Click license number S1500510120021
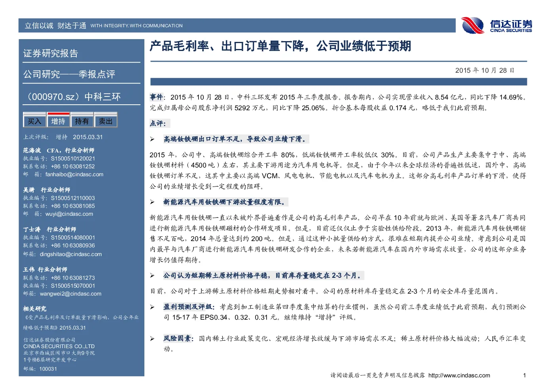 click(73, 158)
